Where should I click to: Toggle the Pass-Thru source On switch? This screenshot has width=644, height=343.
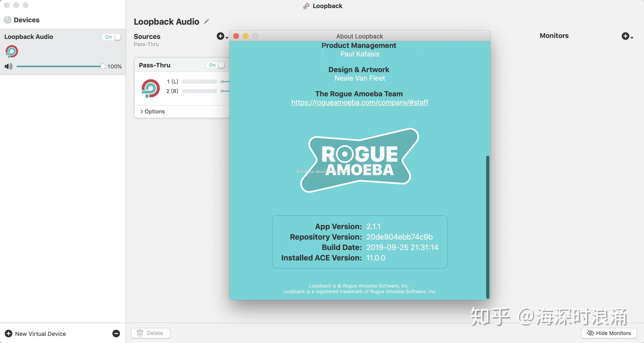pos(216,65)
